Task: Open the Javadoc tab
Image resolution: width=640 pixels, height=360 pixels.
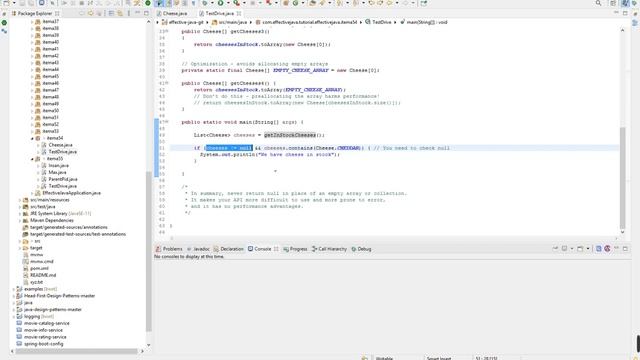Action: point(198,249)
